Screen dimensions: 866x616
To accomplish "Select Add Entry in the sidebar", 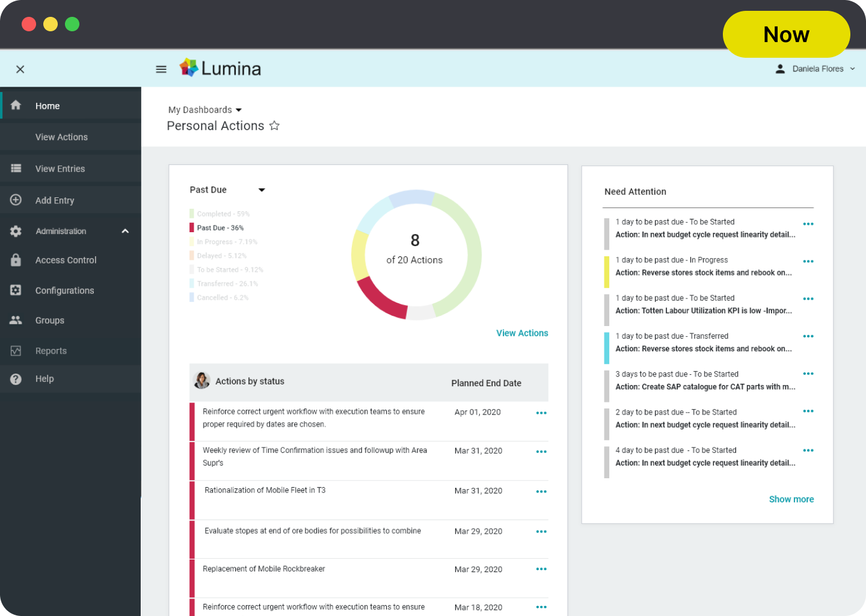I will pyautogui.click(x=70, y=200).
